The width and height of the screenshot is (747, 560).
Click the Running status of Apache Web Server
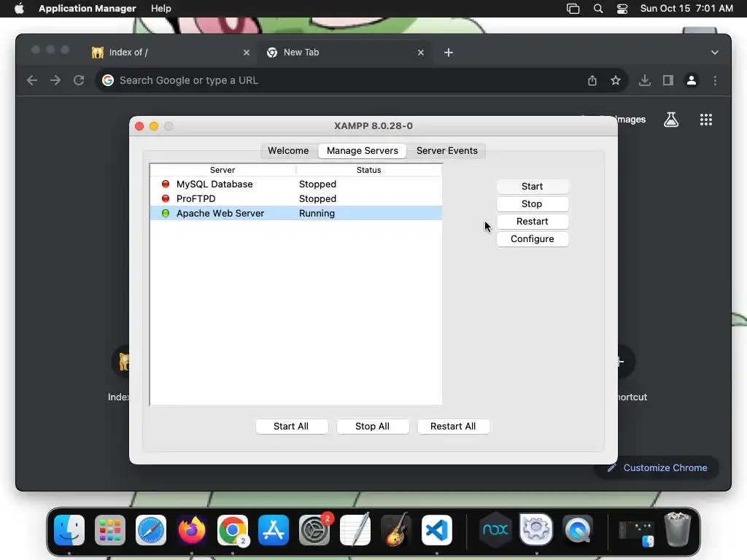pos(317,214)
